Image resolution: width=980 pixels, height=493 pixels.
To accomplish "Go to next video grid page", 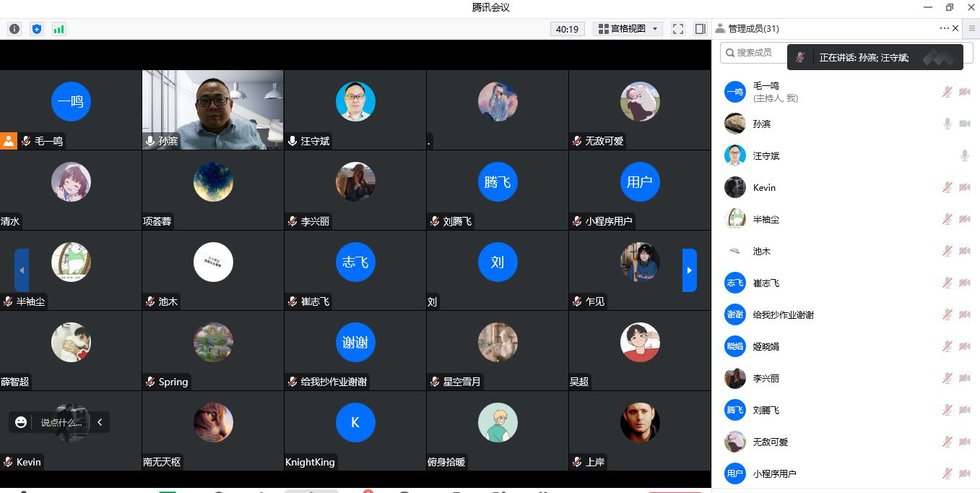I will click(690, 270).
